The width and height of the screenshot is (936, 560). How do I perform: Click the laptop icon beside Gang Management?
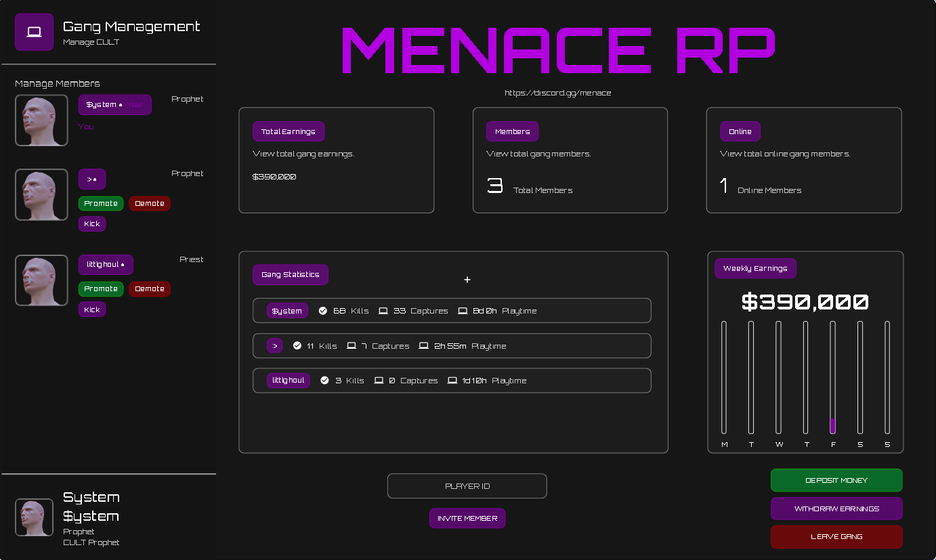coord(34,32)
